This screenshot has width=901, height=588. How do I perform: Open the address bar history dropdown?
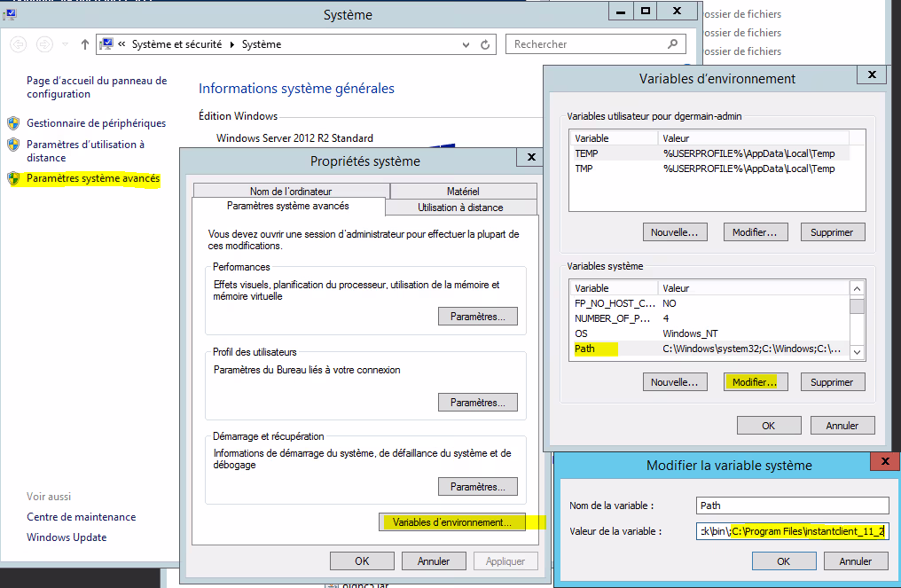click(x=466, y=44)
